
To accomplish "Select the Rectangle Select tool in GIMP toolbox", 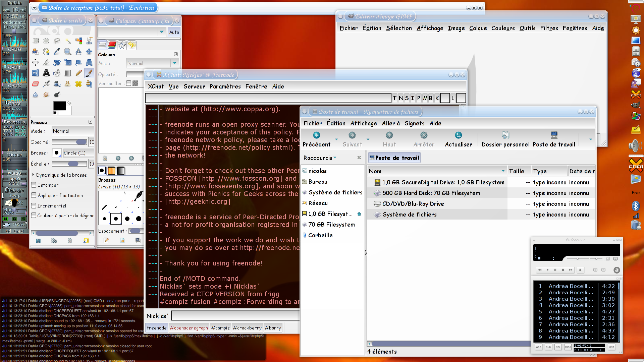I will pos(36,41).
